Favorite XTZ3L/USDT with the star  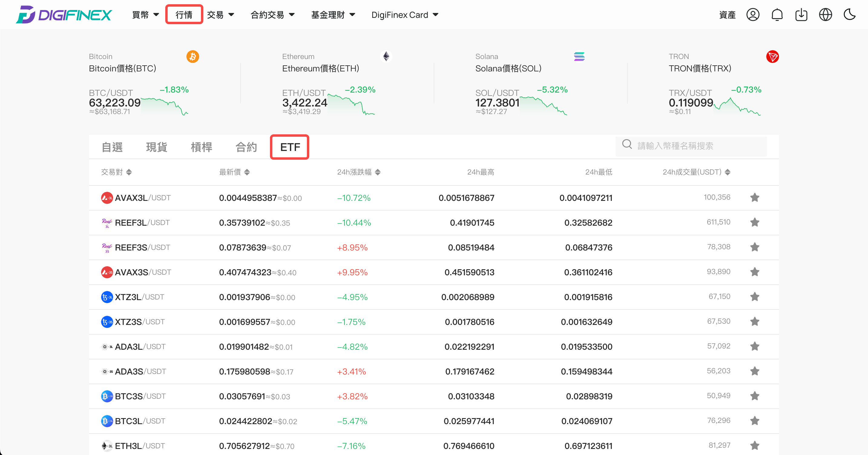click(x=755, y=297)
